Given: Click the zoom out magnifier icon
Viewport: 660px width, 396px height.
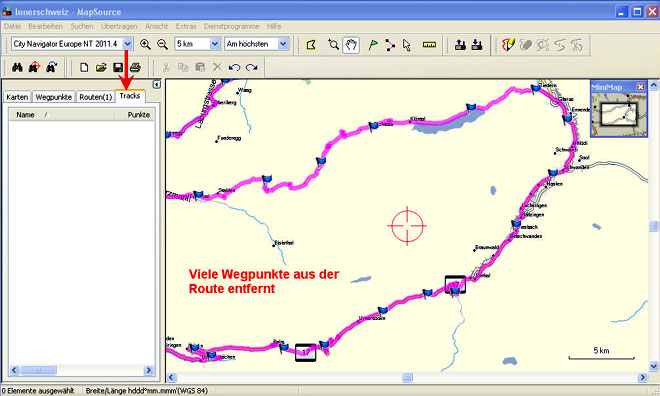Looking at the screenshot, I should tap(162, 44).
